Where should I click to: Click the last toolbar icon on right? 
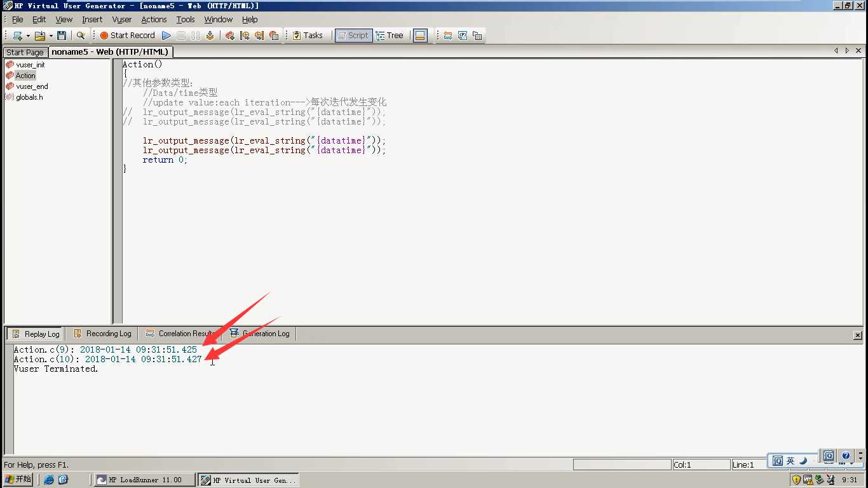pos(477,36)
